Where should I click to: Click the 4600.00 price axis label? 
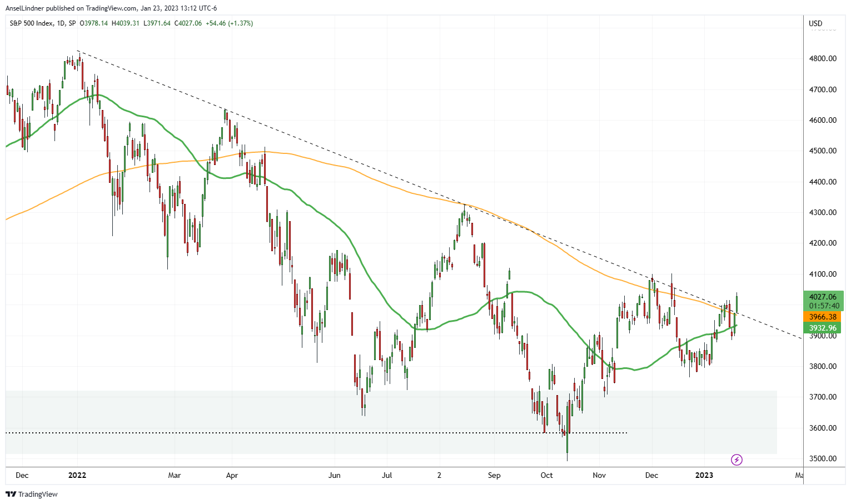coord(823,120)
